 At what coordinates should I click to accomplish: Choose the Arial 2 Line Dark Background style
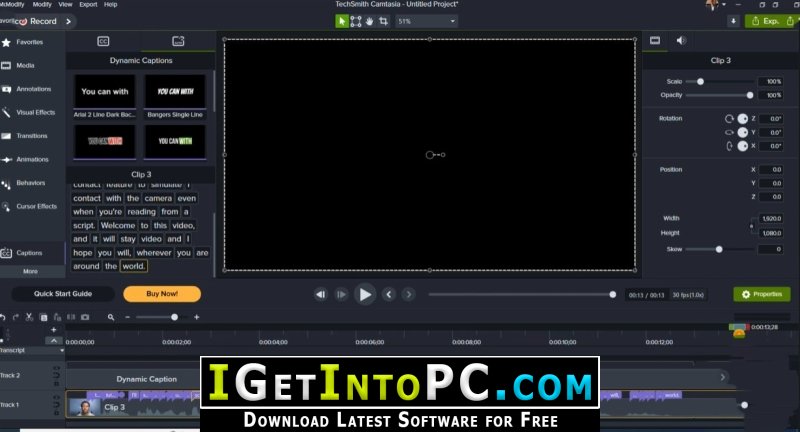pyautogui.click(x=105, y=96)
